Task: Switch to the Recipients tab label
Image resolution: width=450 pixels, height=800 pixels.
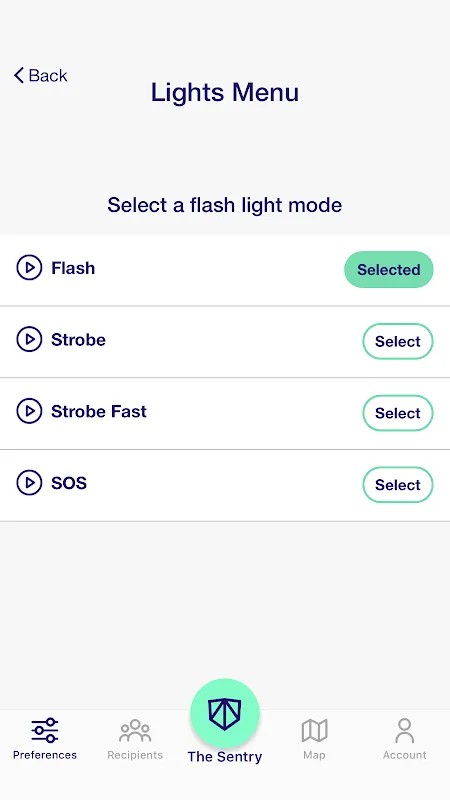Action: click(x=135, y=755)
